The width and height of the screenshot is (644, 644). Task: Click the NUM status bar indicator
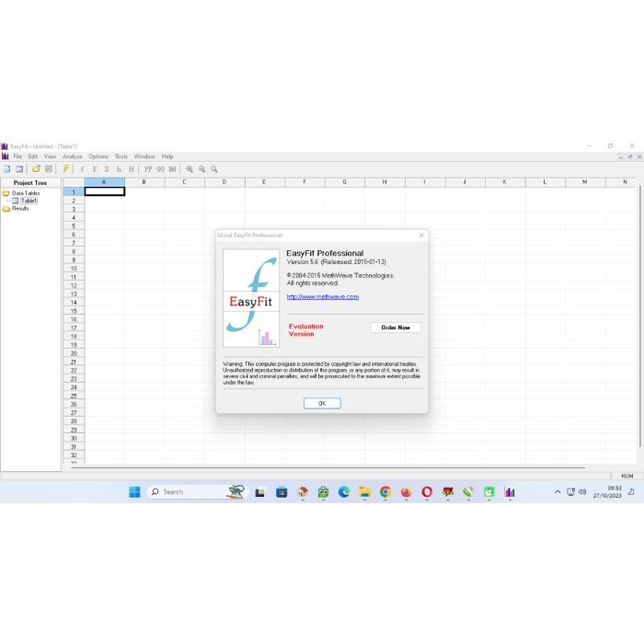point(627,476)
